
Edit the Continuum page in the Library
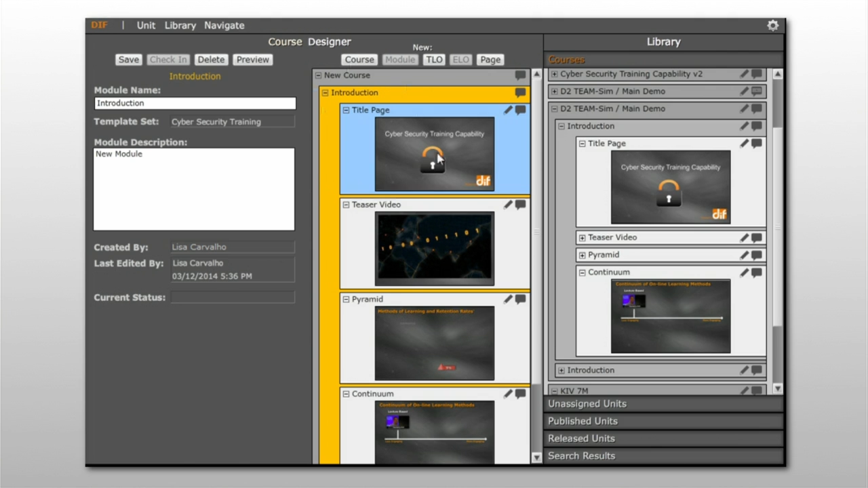(744, 272)
